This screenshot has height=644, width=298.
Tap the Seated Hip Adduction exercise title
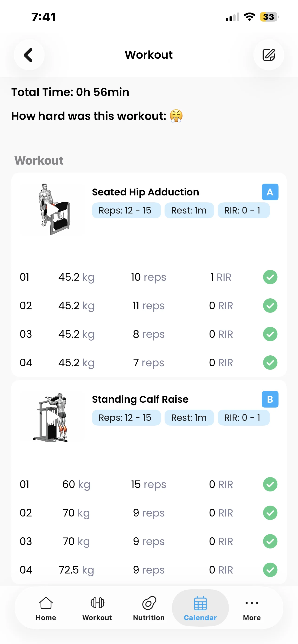click(145, 192)
